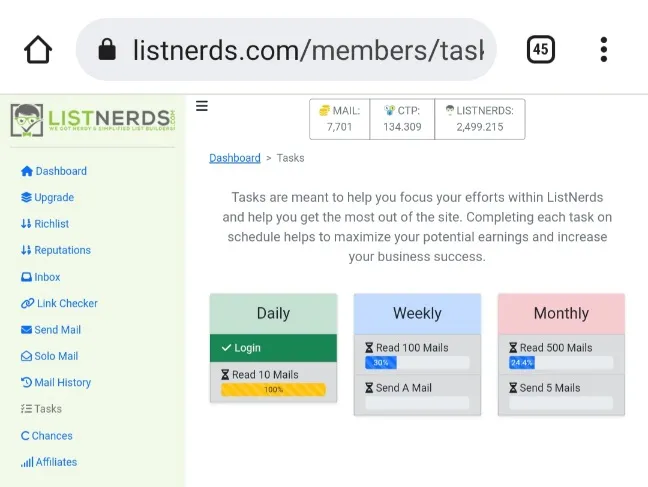Click the MAIL balance box
The width and height of the screenshot is (648, 487).
click(339, 119)
